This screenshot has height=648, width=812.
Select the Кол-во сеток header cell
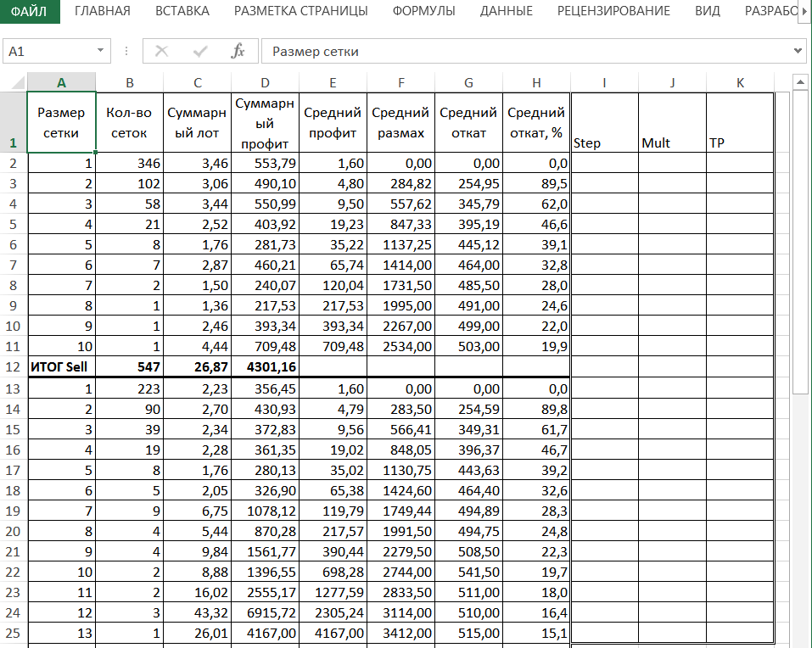tap(130, 122)
